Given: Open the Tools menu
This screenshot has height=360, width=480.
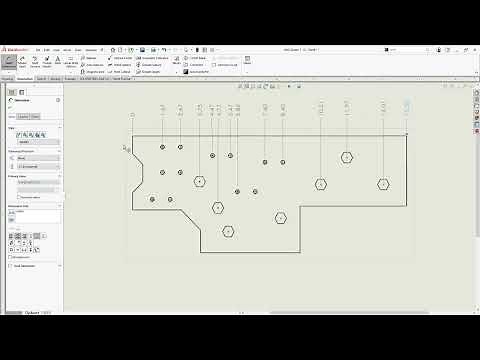Looking at the screenshot, I should [78, 50].
